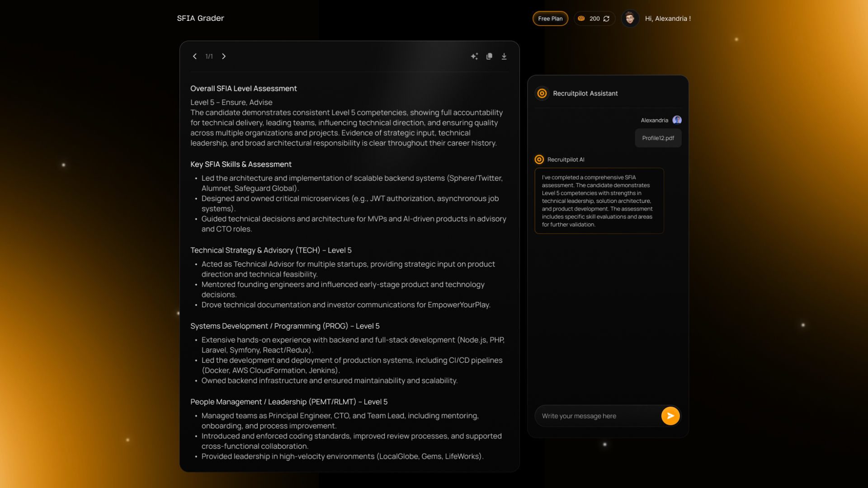Viewport: 868px width, 488px height.
Task: Click the Recruitpilot Assistant logo icon
Action: (x=542, y=94)
